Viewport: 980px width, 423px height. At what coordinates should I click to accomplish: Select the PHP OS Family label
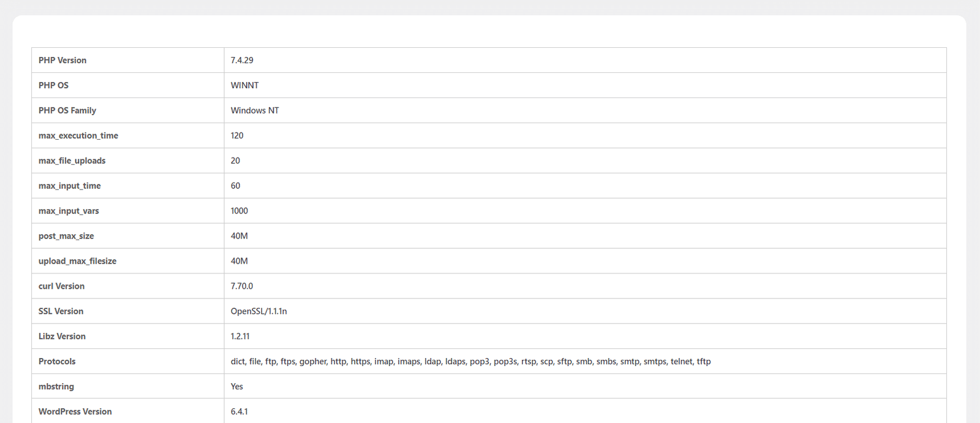(67, 110)
